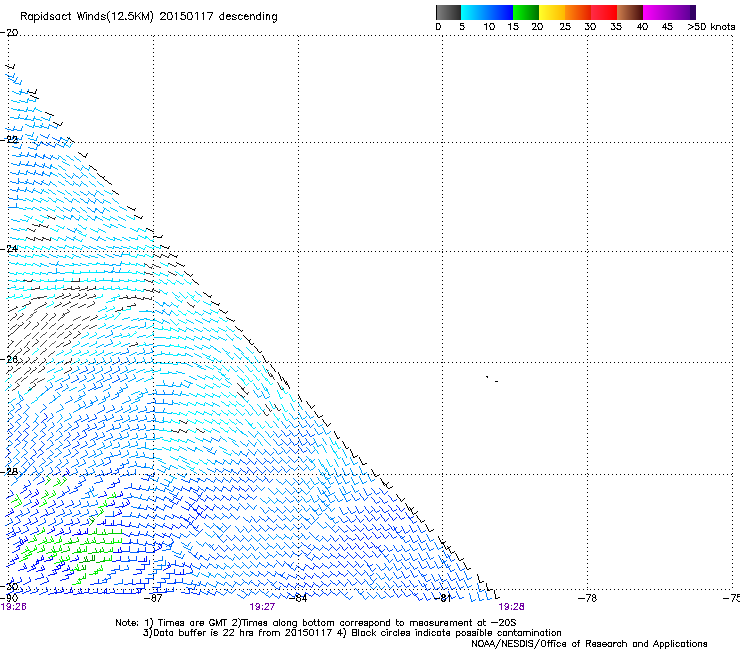Click the purple time label '19:26'
The image size is (740, 650).
tap(14, 607)
